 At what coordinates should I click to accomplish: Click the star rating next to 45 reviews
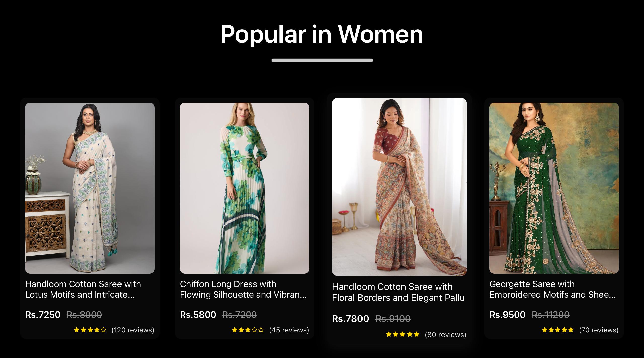[x=248, y=330]
